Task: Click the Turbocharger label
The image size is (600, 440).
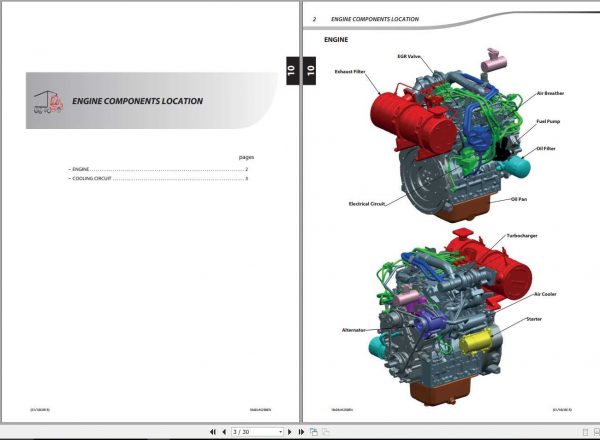Action: [522, 236]
